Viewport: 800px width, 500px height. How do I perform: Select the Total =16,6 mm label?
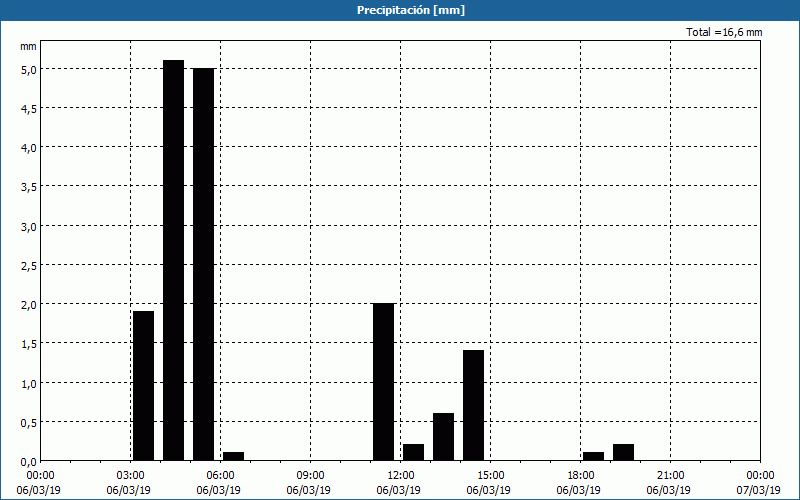pyautogui.click(x=724, y=32)
